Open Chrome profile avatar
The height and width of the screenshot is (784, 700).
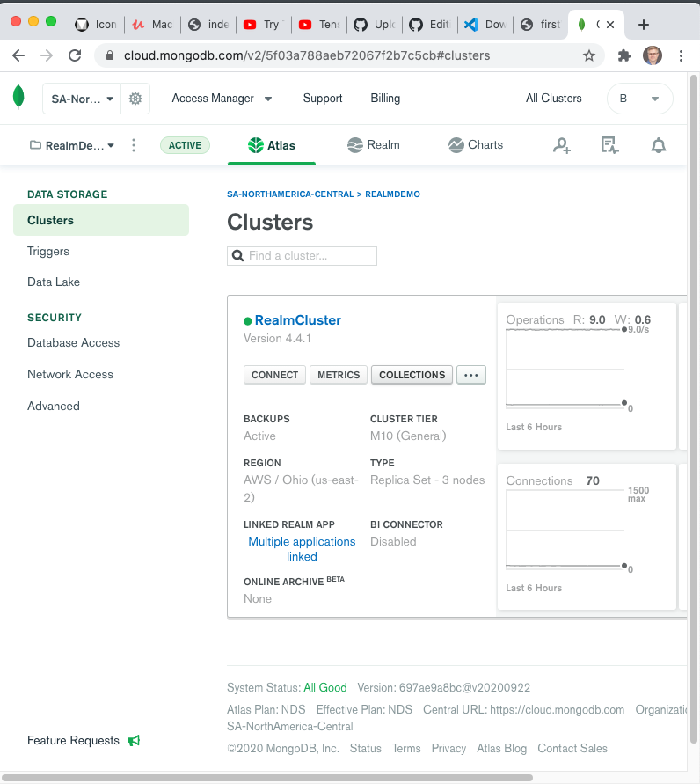[x=652, y=55]
